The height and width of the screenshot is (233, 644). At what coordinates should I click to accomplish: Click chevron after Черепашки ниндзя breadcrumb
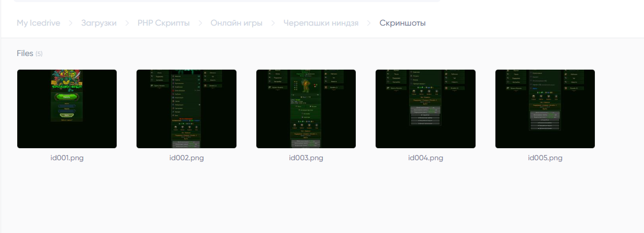tap(369, 24)
